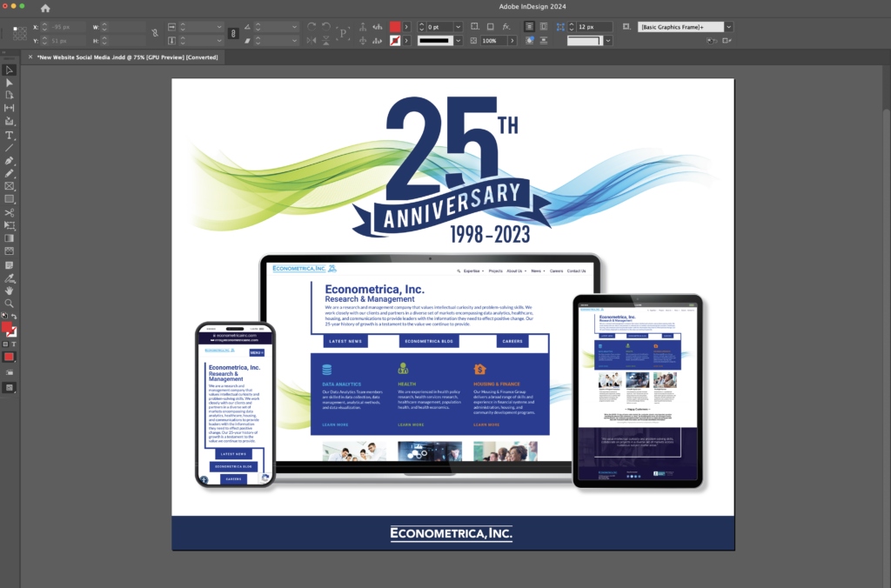Click the X position input field
The image size is (891, 588).
[x=67, y=27]
